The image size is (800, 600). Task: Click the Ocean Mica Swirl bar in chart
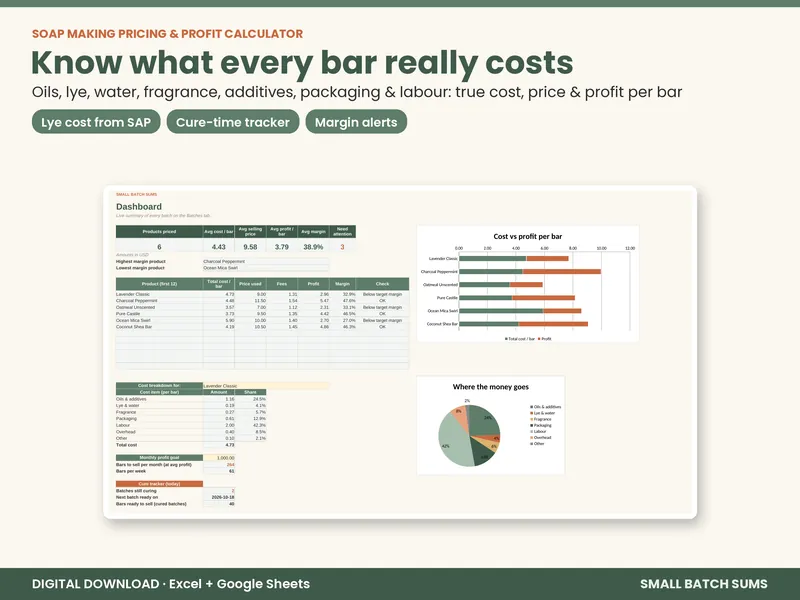[520, 311]
